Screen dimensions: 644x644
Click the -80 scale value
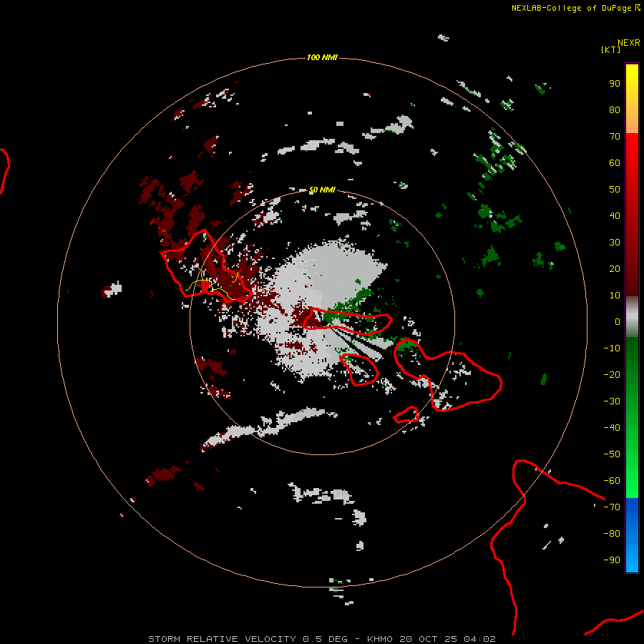[x=612, y=534]
